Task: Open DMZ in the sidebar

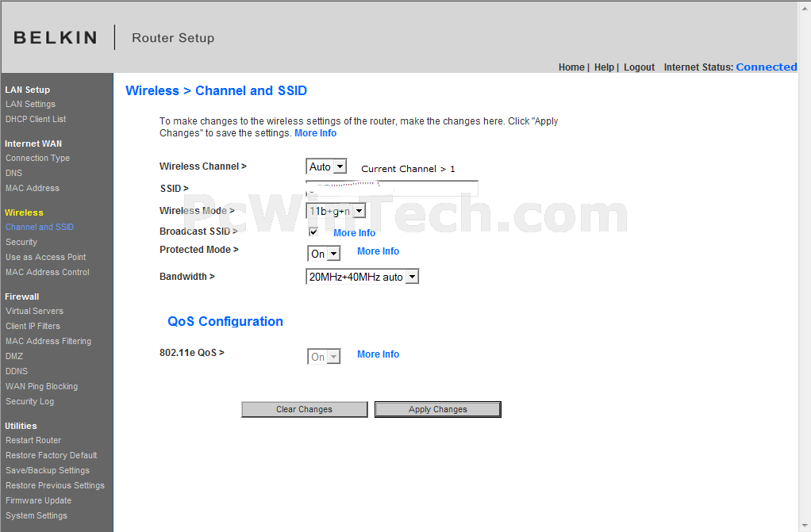Action: click(x=14, y=356)
